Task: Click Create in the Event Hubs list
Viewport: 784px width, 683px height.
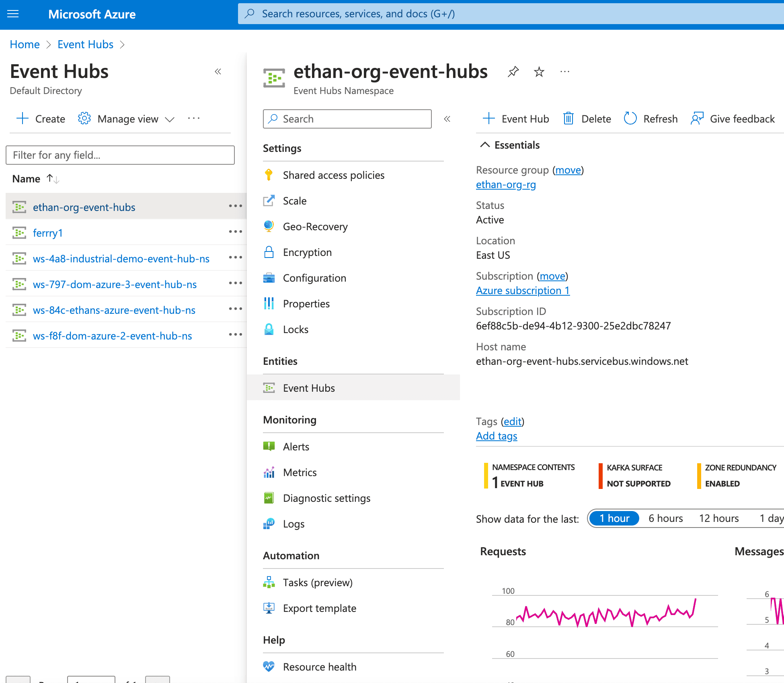Action: (x=41, y=119)
